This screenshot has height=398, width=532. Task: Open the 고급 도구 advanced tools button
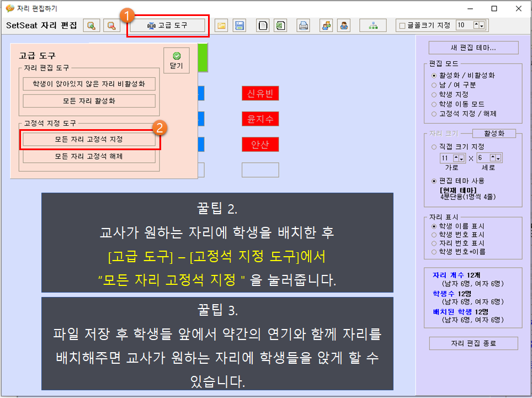167,25
